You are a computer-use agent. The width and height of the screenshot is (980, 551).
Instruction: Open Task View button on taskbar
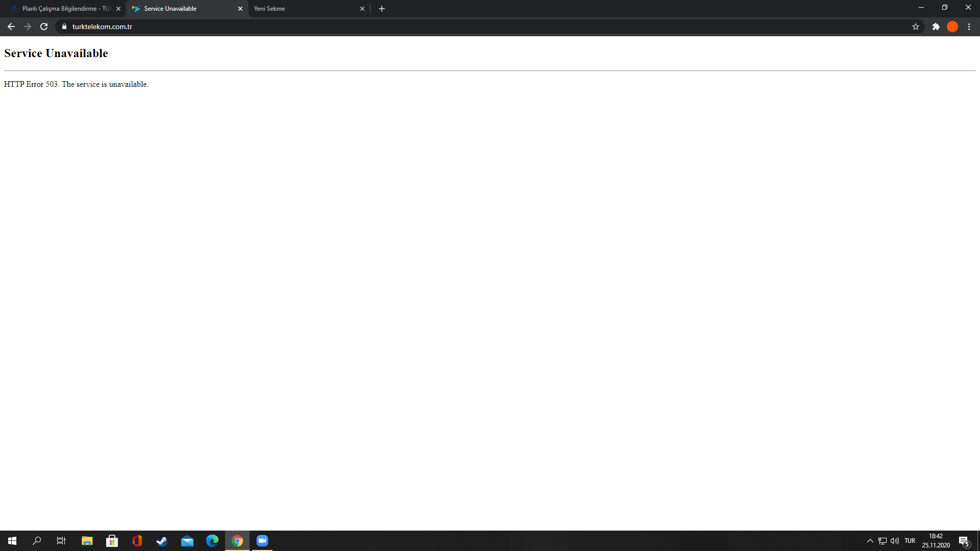coord(61,540)
